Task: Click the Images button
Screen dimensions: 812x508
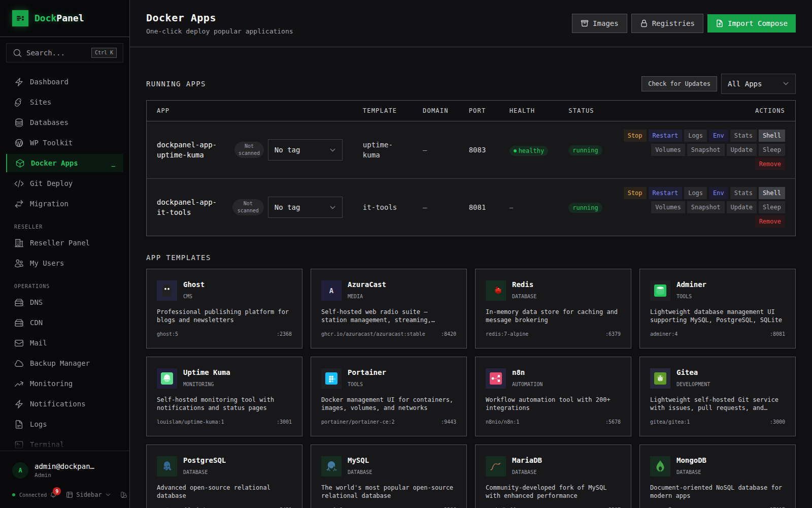Action: [x=599, y=23]
